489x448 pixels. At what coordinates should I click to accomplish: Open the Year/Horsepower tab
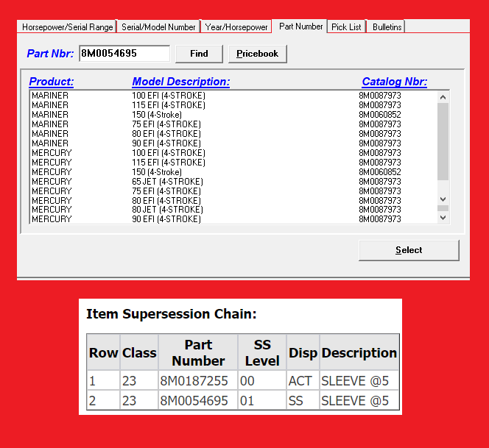point(236,27)
